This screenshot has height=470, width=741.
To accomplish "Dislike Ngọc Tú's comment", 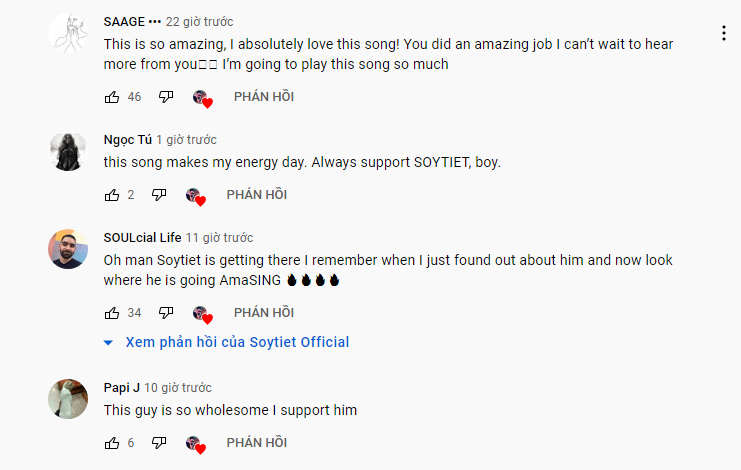I will pos(159,195).
